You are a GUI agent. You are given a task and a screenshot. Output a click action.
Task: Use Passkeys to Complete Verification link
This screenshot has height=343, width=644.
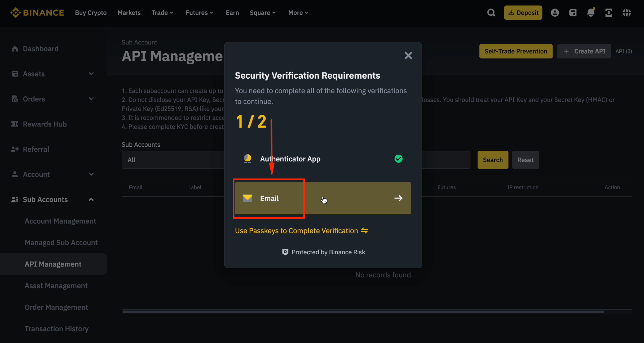click(301, 231)
